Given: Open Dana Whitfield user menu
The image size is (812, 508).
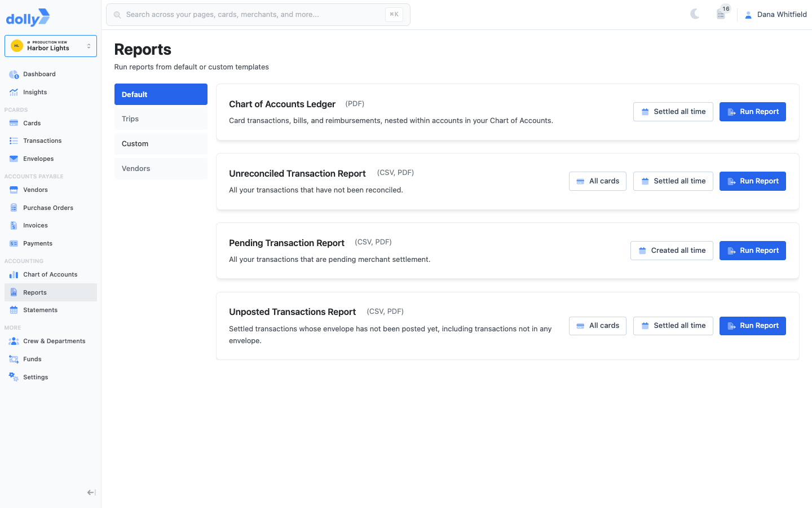Looking at the screenshot, I should 776,15.
